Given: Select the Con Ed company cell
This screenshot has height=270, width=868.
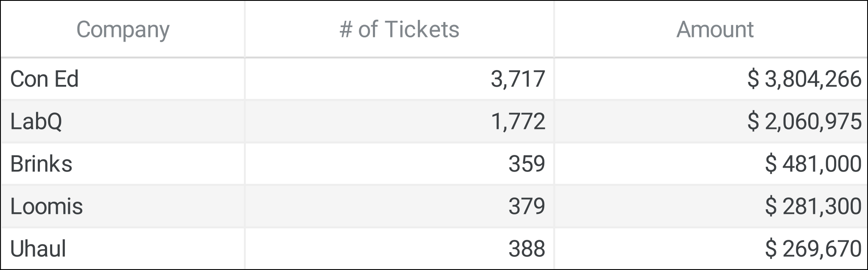Looking at the screenshot, I should click(45, 79).
